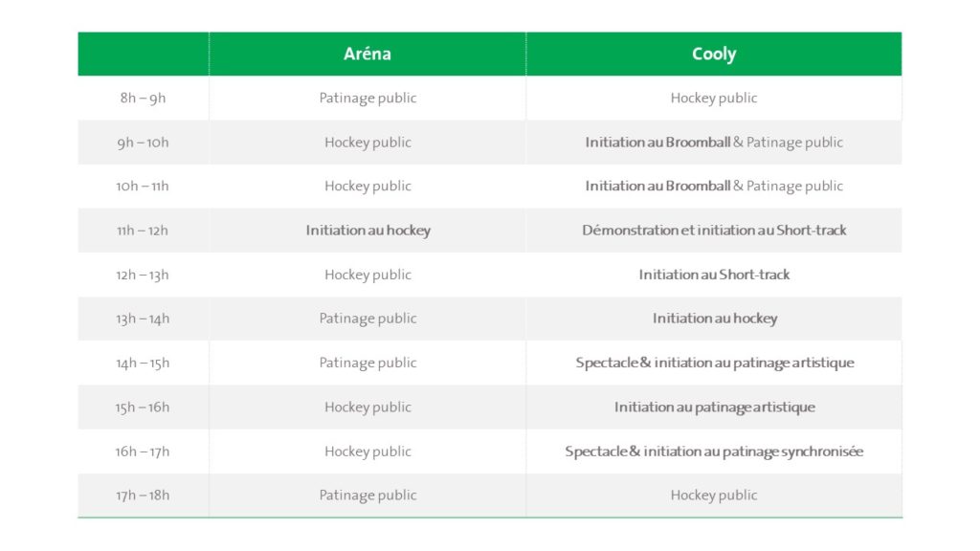
Task: Select the 8h – 9h time slot
Action: [x=143, y=99]
